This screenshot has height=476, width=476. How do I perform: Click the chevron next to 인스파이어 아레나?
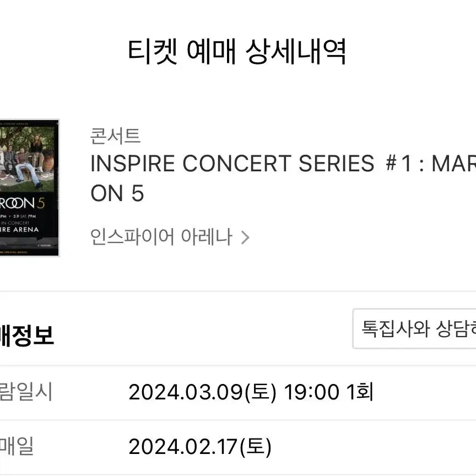point(245,237)
